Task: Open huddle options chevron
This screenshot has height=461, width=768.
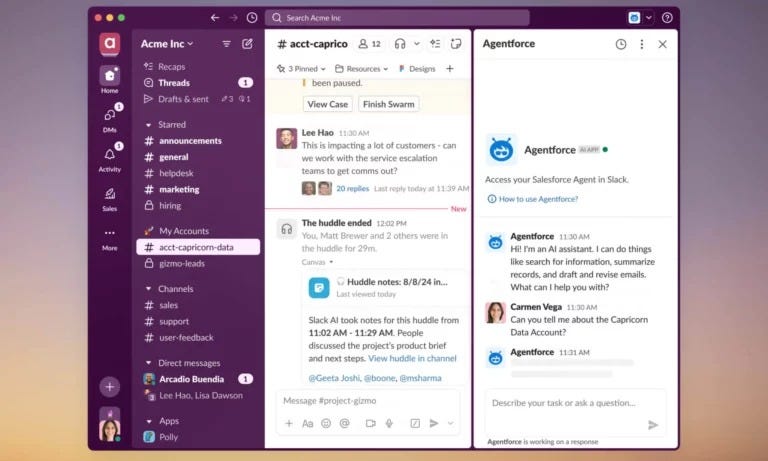Action: [x=416, y=44]
